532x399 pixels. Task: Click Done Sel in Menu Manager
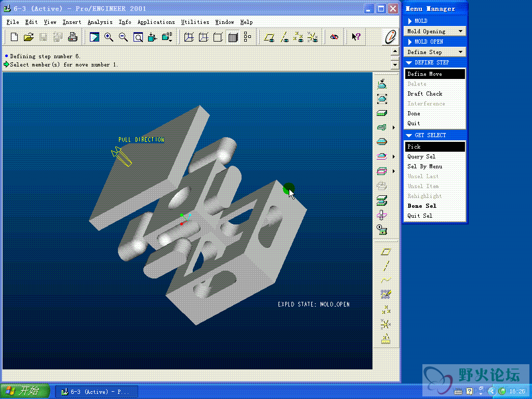tap(421, 206)
